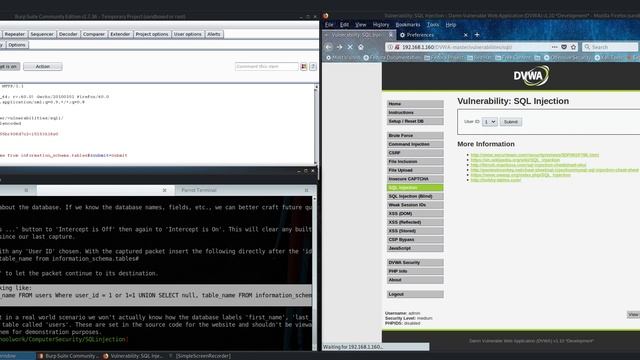
Task: Close the Vulnerability SQL Injection browser tab
Action: pos(391,35)
